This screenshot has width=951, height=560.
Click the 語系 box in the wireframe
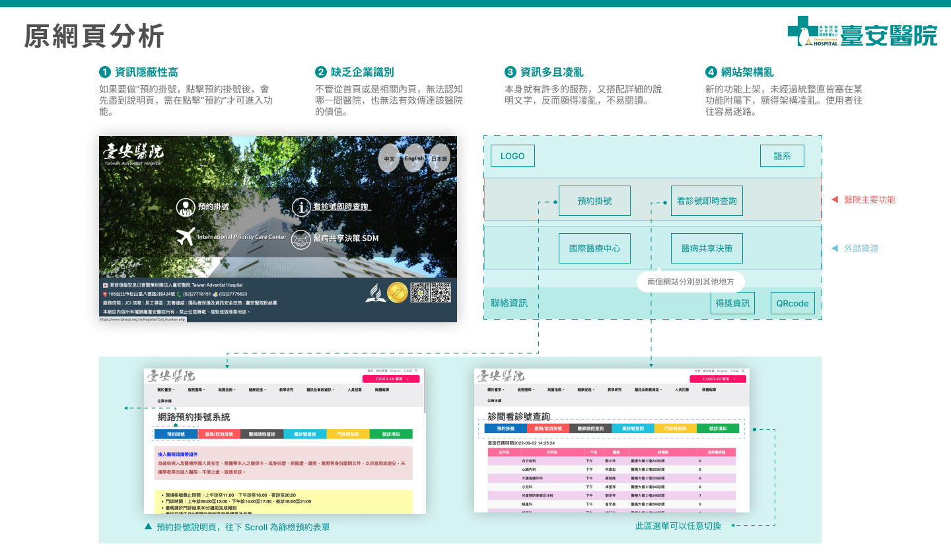(x=782, y=156)
